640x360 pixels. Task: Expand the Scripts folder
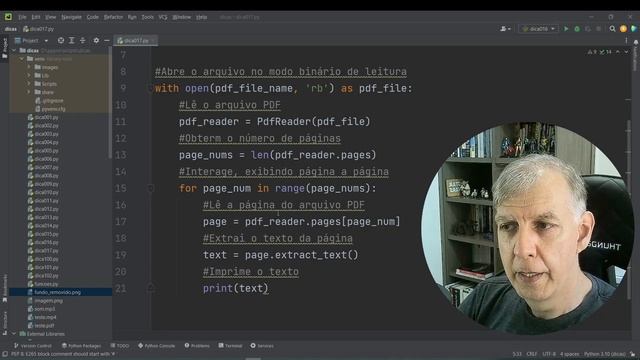tap(29, 84)
